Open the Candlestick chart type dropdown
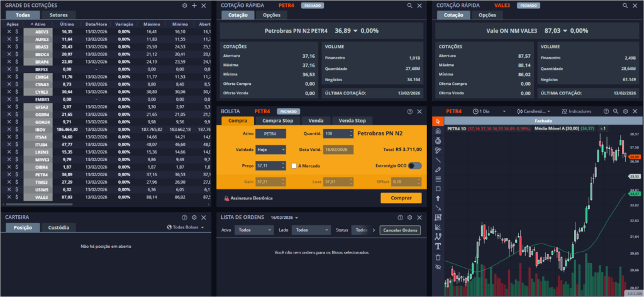 534,111
